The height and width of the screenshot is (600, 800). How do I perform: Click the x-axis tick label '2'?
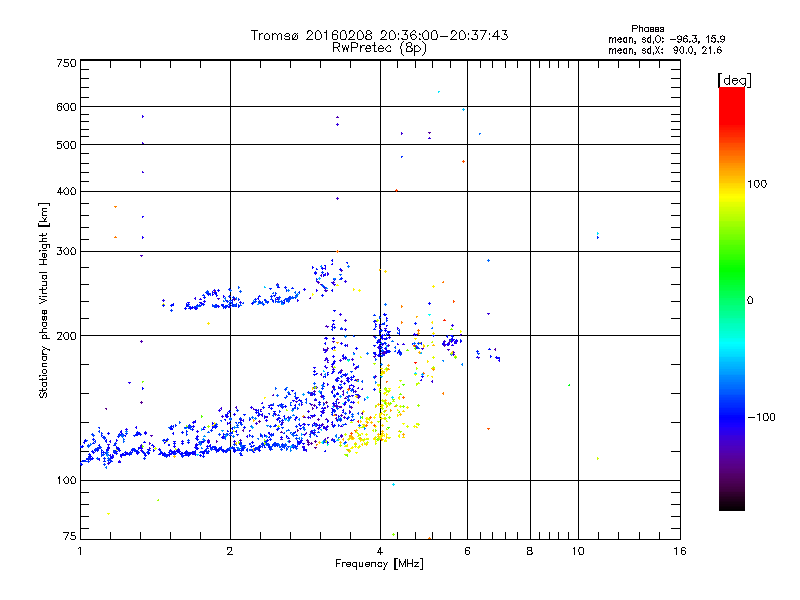[x=230, y=551]
